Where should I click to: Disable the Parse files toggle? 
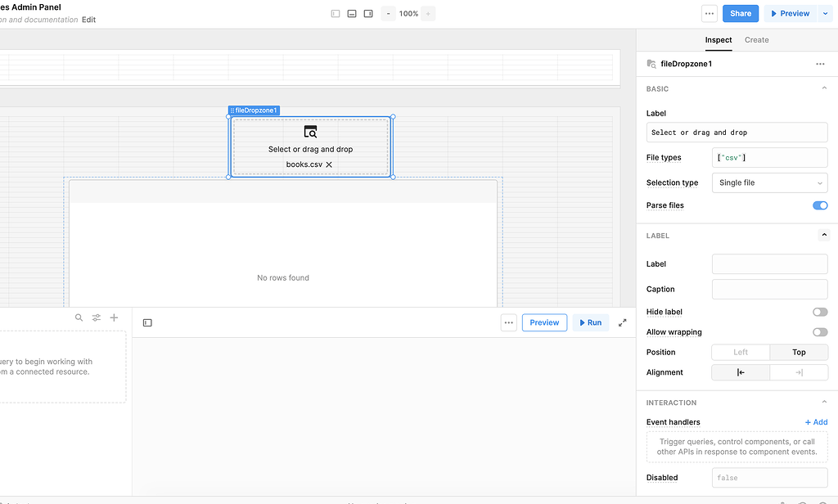[819, 205]
